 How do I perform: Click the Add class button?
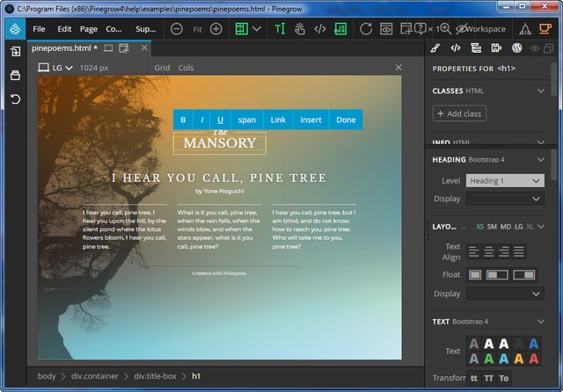click(459, 114)
